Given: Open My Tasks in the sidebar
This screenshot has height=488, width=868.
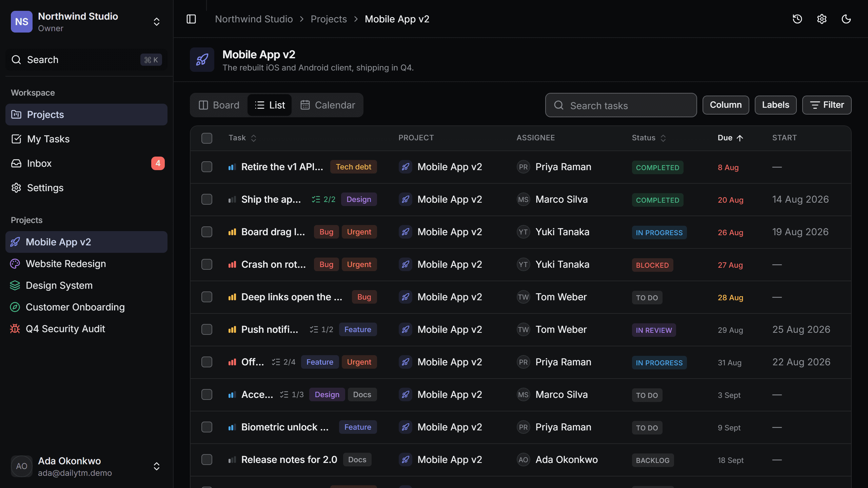Looking at the screenshot, I should pos(86,139).
